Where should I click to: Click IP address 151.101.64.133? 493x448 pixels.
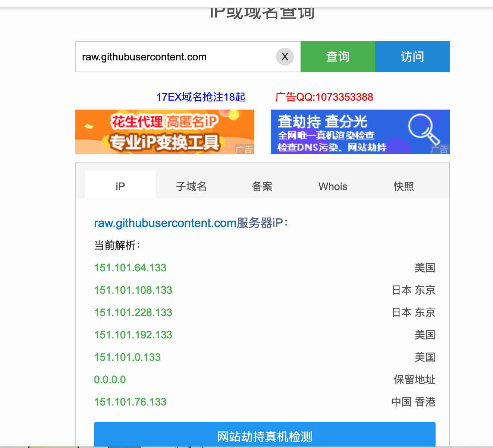coord(130,268)
